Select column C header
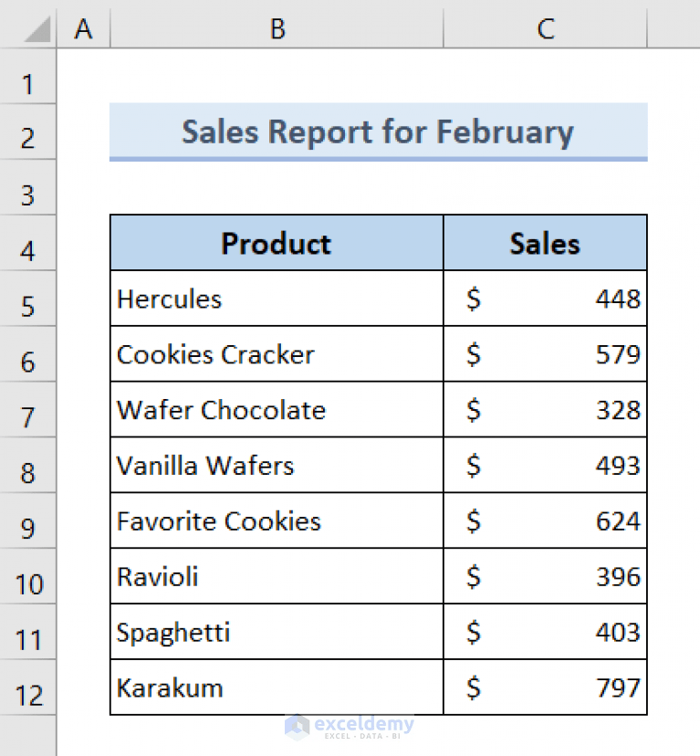The height and width of the screenshot is (756, 700). point(545,29)
